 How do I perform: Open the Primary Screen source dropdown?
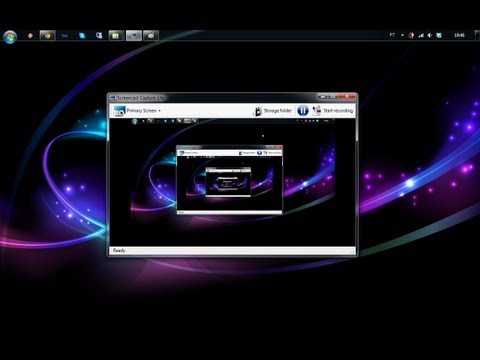[137, 111]
